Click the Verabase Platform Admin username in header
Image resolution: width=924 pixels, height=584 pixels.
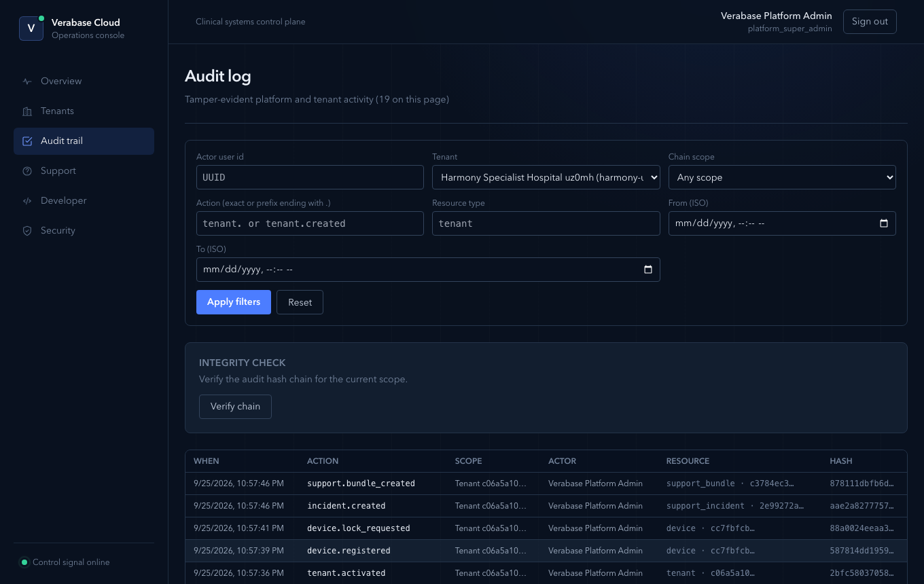pos(777,16)
